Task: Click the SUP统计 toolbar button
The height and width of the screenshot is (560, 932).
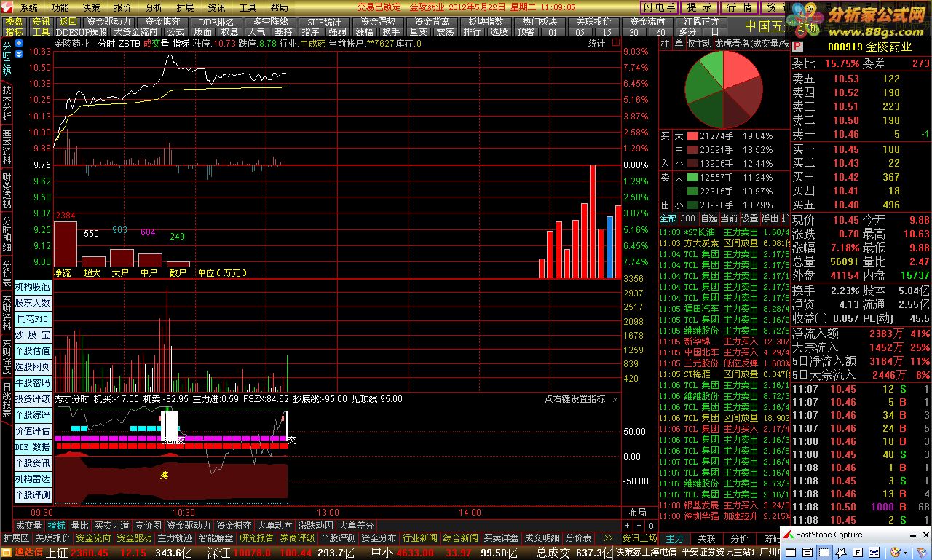Action: point(324,22)
